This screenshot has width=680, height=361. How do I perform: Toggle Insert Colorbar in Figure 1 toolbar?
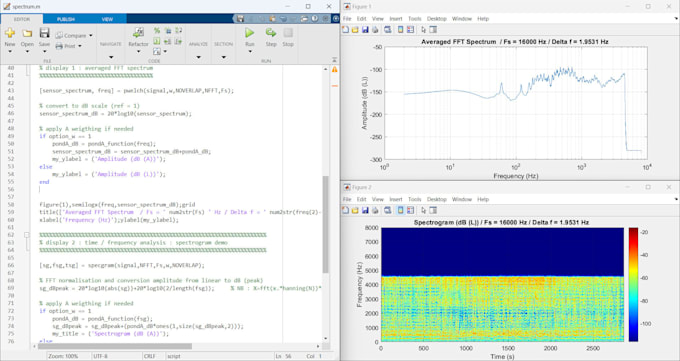pos(400,30)
